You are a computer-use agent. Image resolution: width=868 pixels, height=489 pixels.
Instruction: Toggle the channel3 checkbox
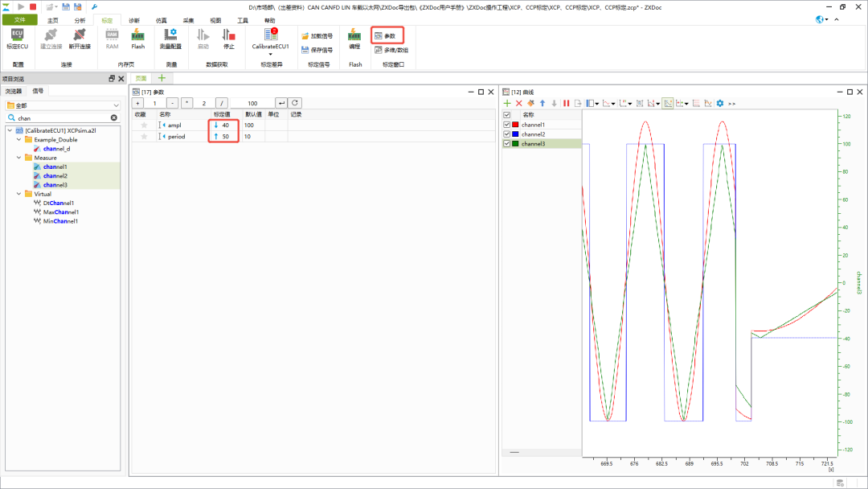[506, 144]
